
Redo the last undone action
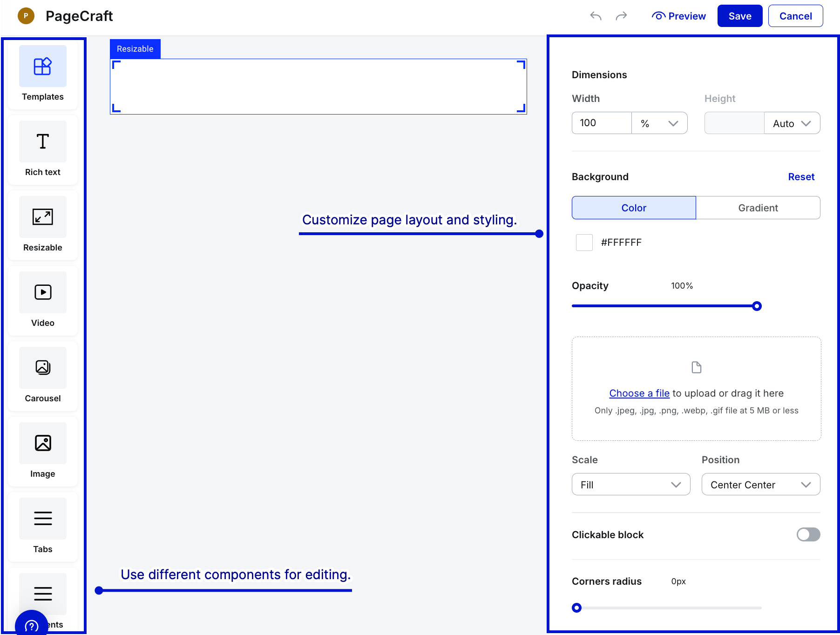click(621, 16)
